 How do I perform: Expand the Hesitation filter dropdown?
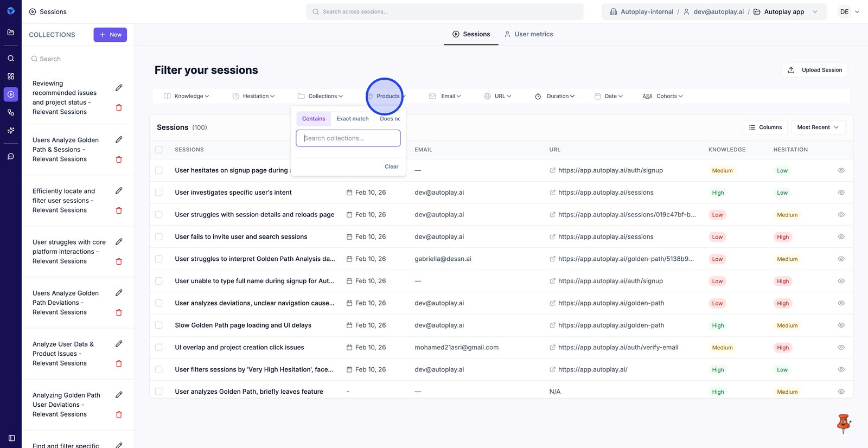[253, 96]
